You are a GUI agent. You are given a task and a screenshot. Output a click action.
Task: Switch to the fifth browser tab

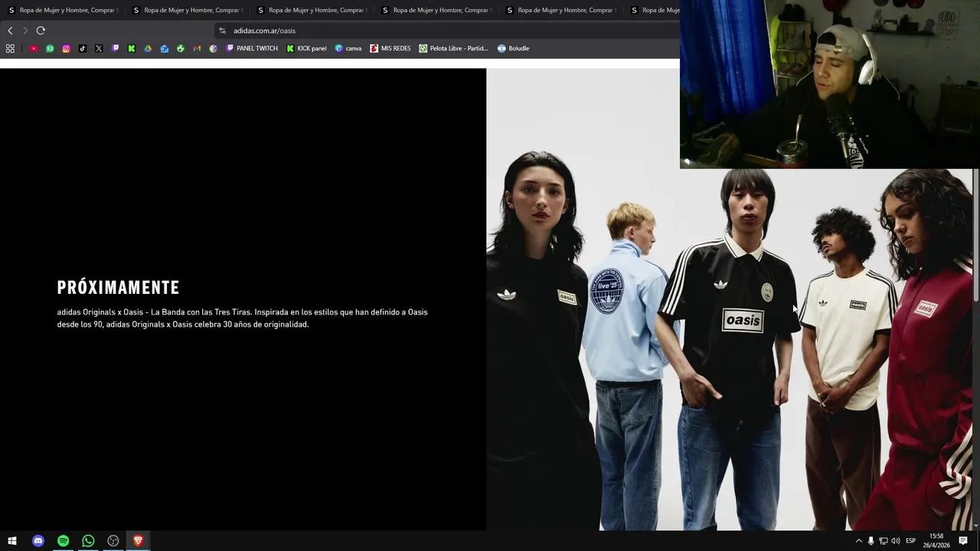click(560, 10)
